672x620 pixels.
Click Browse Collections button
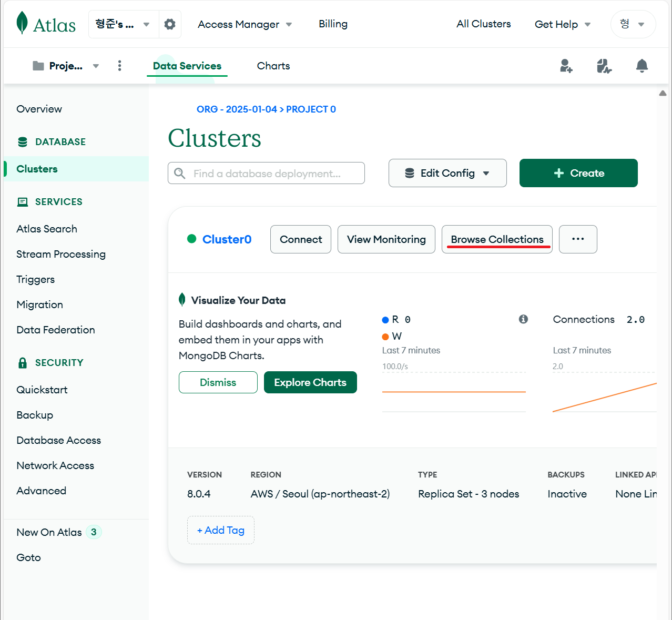pyautogui.click(x=497, y=239)
